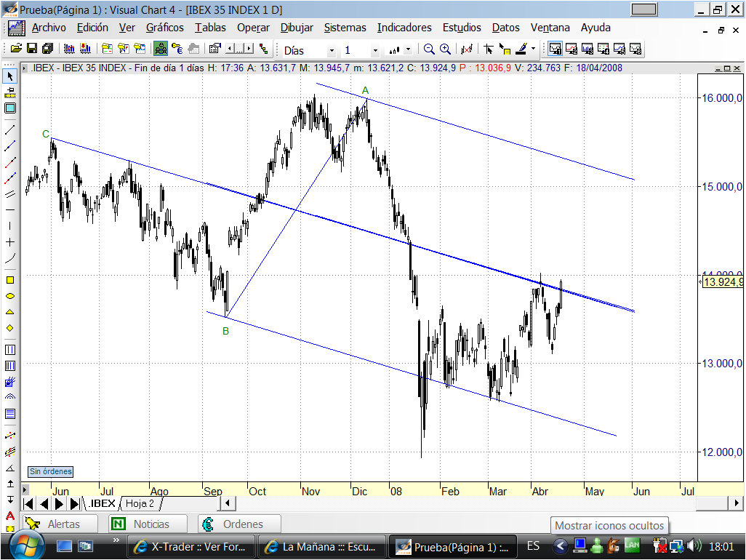
Task: Open the Sistemas menu
Action: coord(345,28)
